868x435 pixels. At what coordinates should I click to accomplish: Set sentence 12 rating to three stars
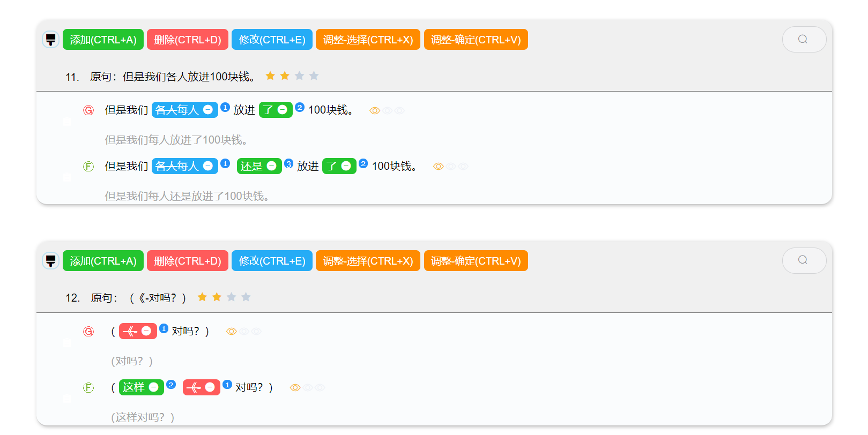(x=231, y=297)
